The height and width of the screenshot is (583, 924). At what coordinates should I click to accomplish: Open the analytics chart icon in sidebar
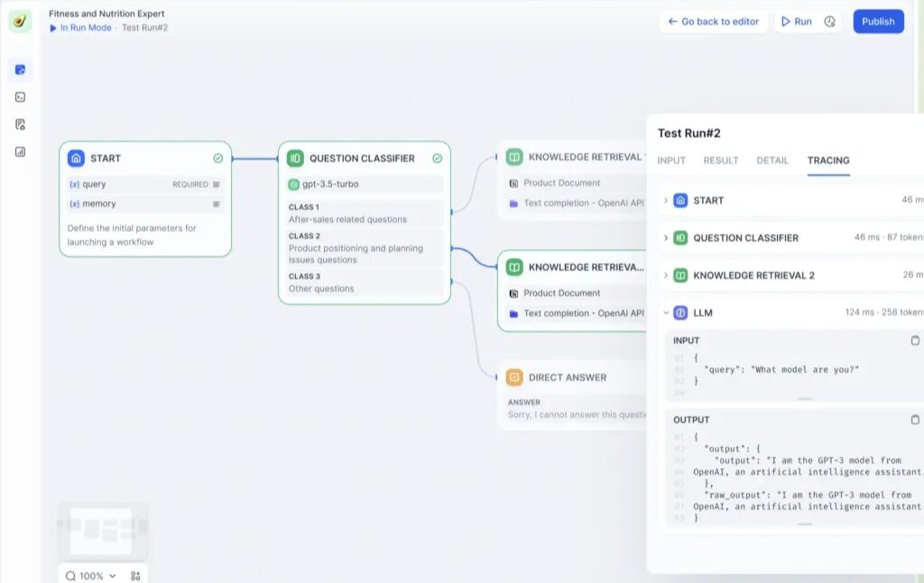20,152
